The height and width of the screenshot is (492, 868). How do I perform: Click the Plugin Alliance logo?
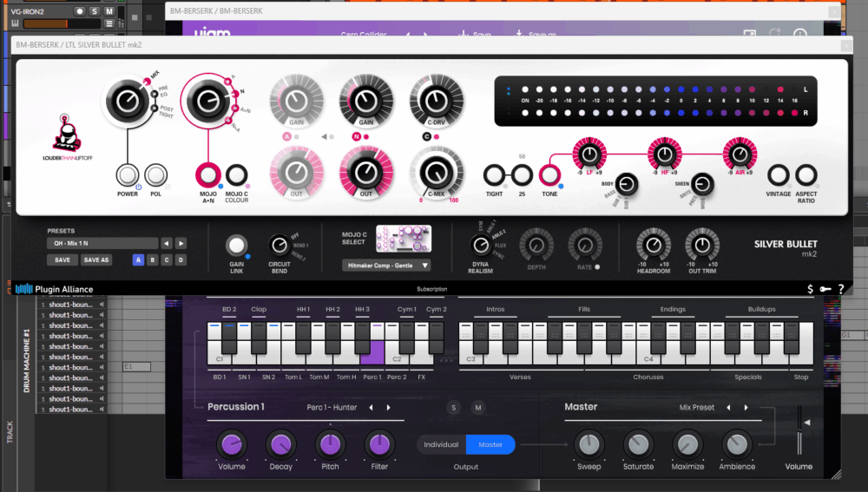54,289
